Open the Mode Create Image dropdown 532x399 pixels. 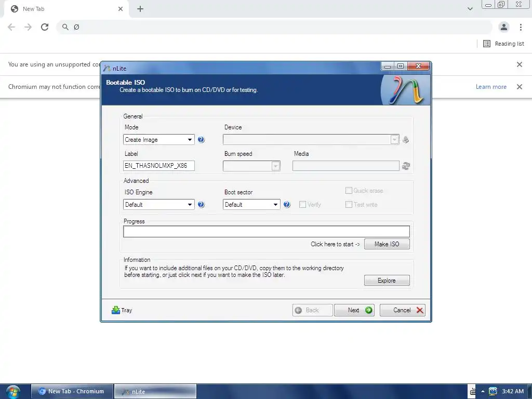159,139
